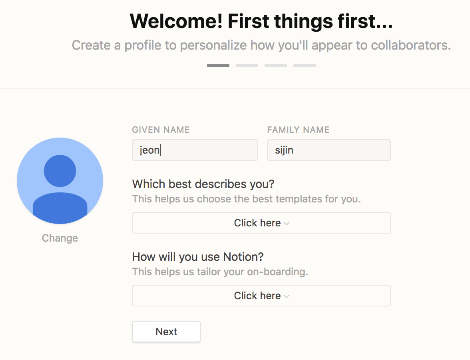
Task: Open the 'Which best describes you?' dropdown
Action: point(261,223)
